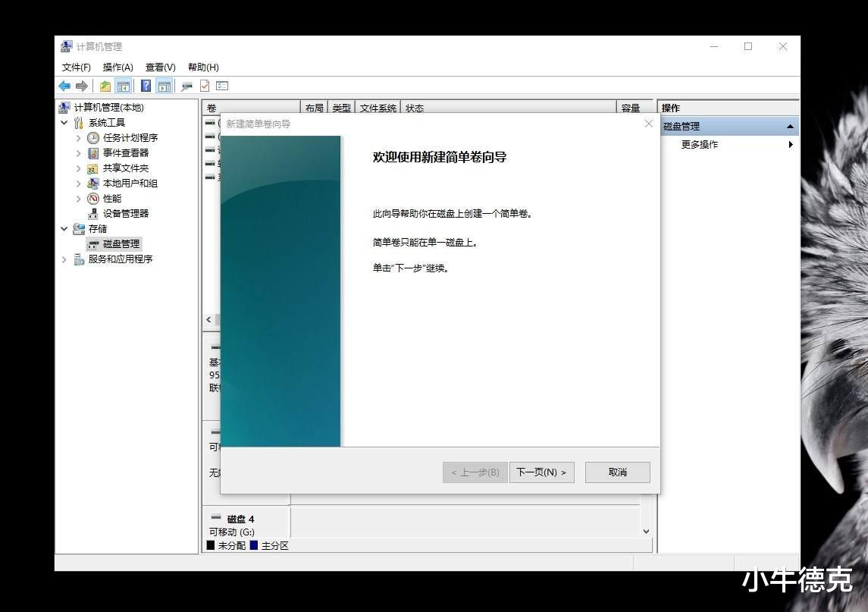The image size is (868, 612).
Task: Expand the 服务和应用程序 tree node
Action: pyautogui.click(x=64, y=259)
